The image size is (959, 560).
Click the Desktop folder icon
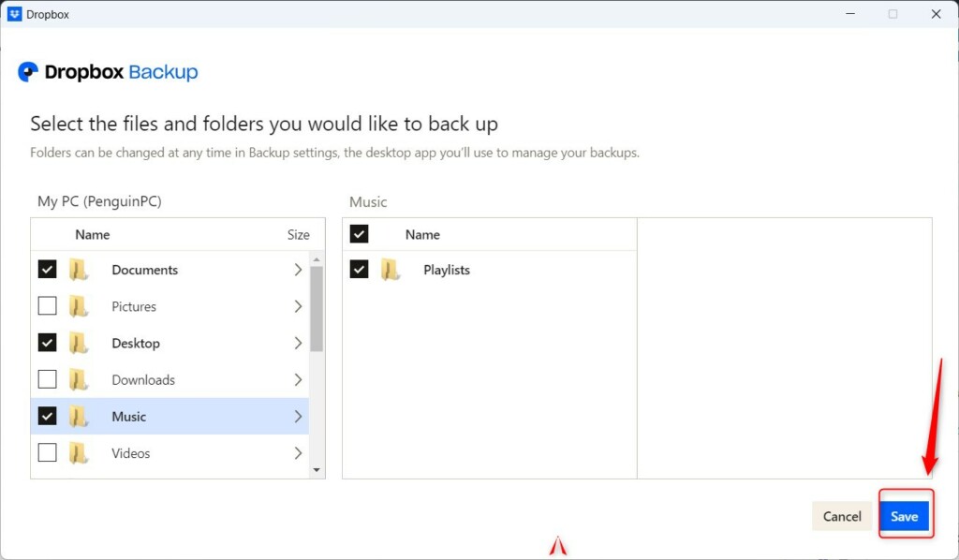[79, 343]
